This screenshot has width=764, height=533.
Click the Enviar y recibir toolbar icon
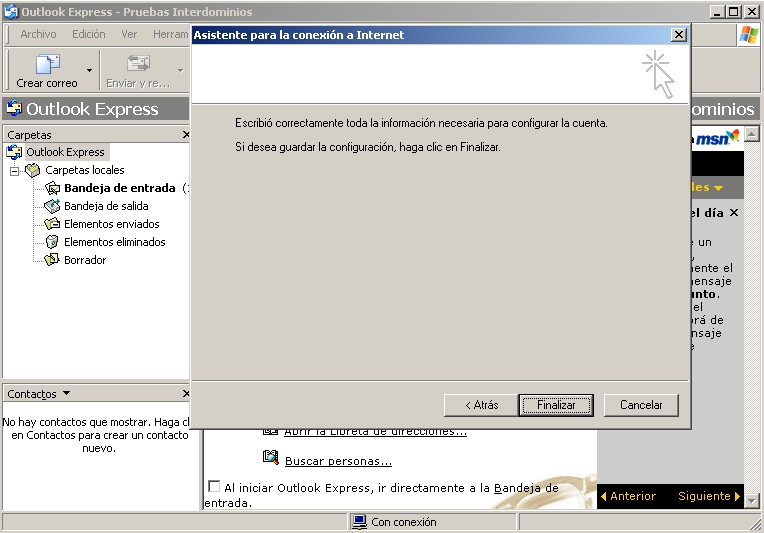coord(138,64)
